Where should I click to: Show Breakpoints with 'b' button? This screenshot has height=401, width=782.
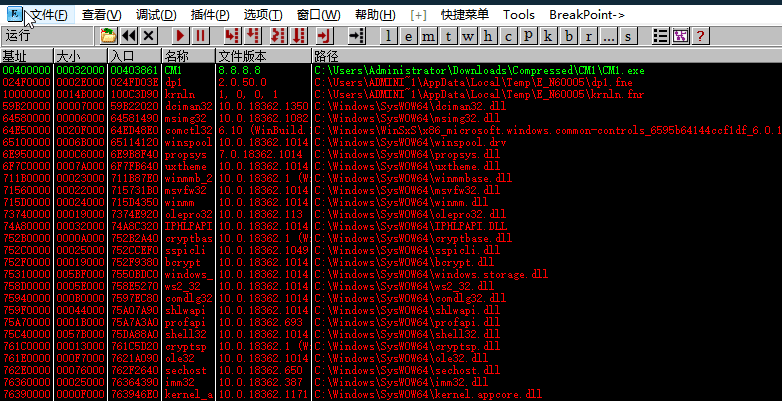point(569,36)
